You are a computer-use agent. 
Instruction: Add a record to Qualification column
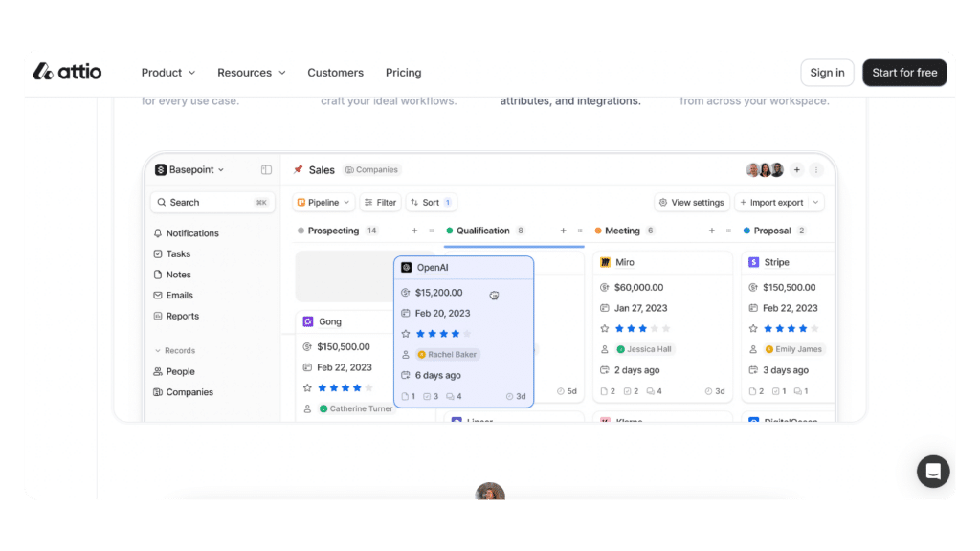[x=563, y=231]
